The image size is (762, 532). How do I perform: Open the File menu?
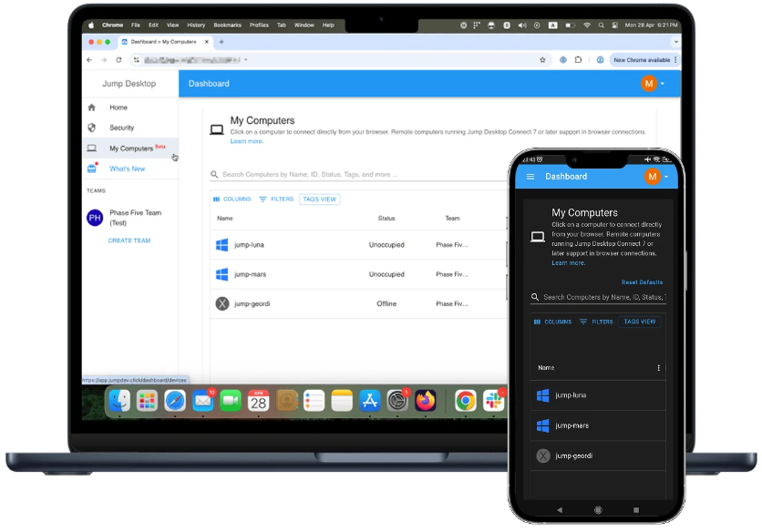pos(136,26)
